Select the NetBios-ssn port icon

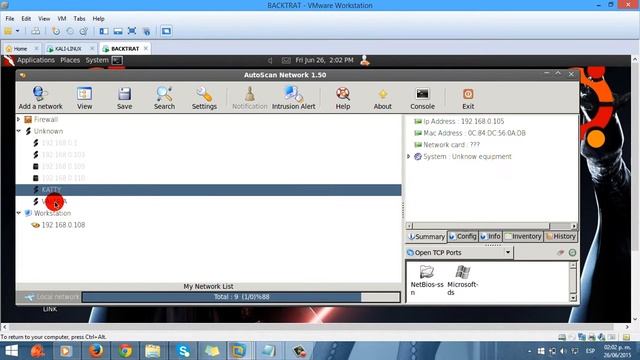pos(427,280)
